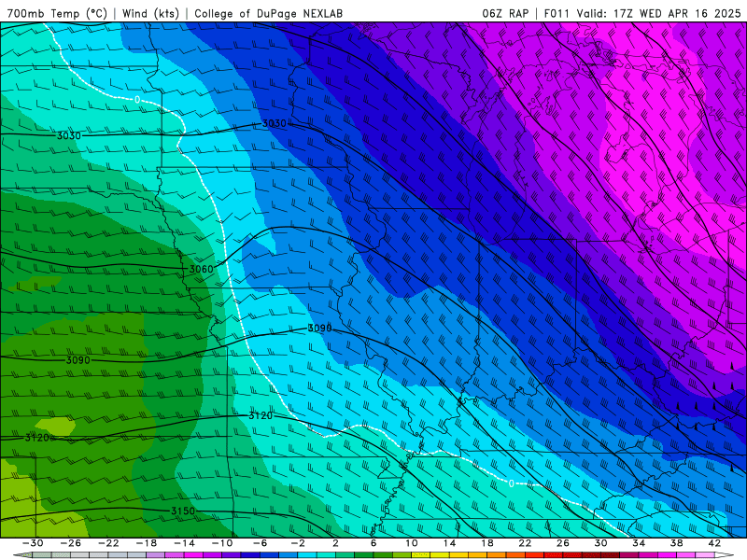Click the positive 2 color scale label

click(335, 543)
